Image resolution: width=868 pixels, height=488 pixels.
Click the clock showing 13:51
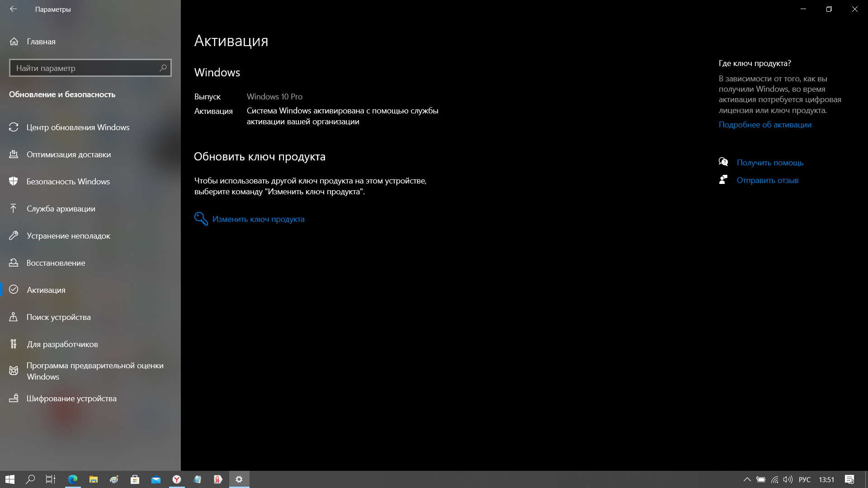[x=826, y=479]
